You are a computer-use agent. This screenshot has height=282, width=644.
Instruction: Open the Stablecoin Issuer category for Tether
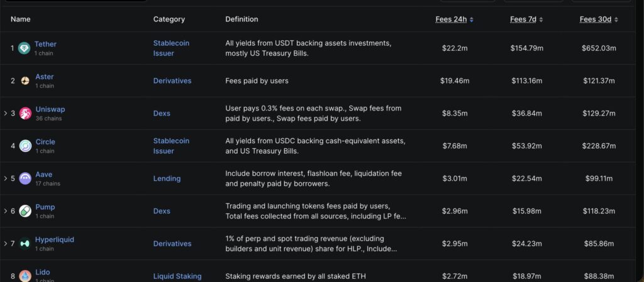click(x=171, y=48)
